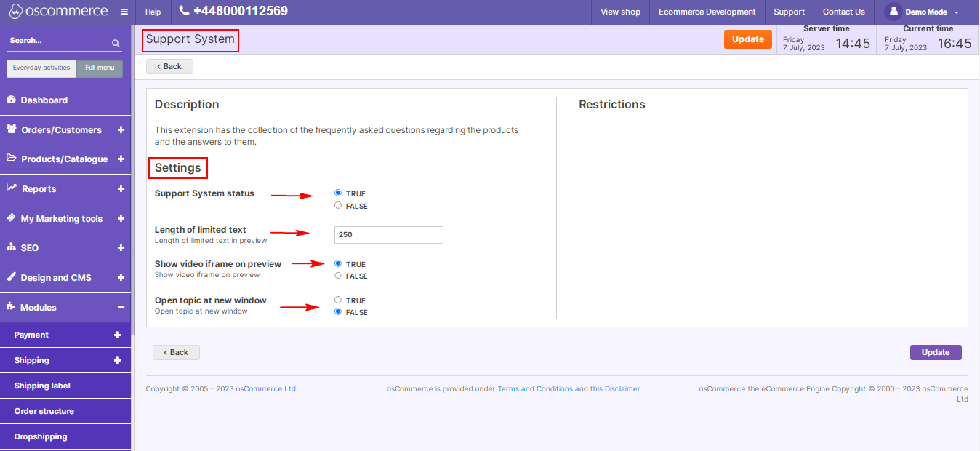The image size is (980, 451).
Task: Click the phone icon in header
Action: [184, 11]
